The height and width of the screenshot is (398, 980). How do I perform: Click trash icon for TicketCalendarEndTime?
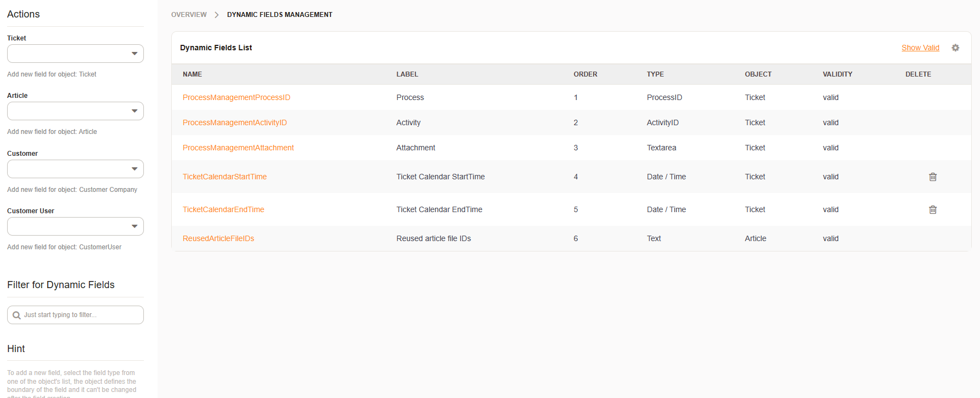932,209
